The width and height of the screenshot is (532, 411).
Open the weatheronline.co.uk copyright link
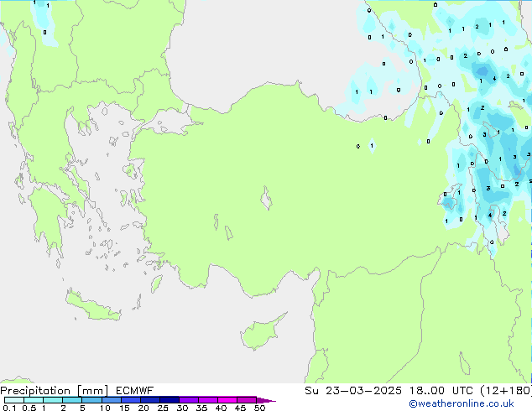(462, 403)
